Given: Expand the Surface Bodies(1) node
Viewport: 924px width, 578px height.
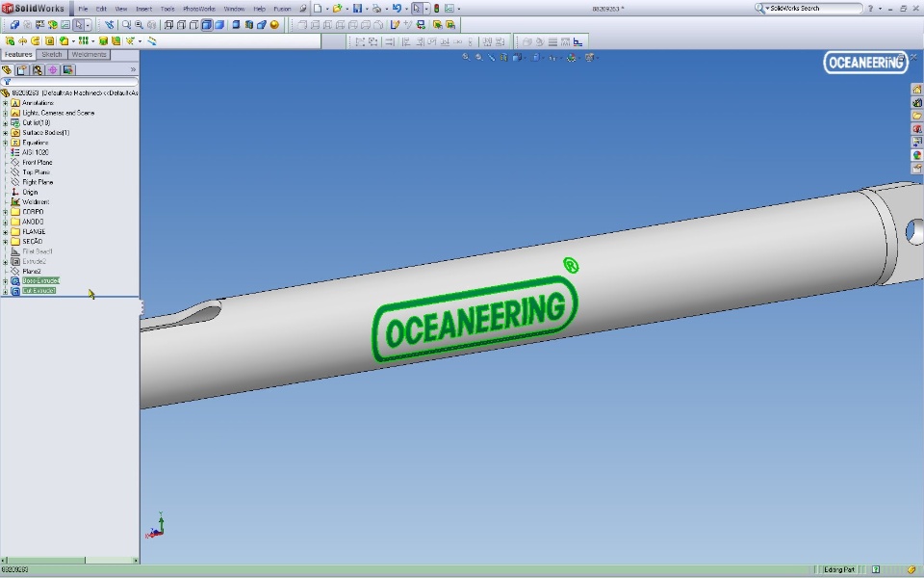Looking at the screenshot, I should [6, 133].
